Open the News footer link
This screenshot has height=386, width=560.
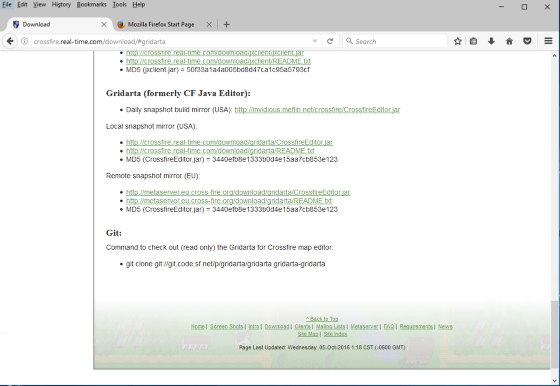pos(445,326)
